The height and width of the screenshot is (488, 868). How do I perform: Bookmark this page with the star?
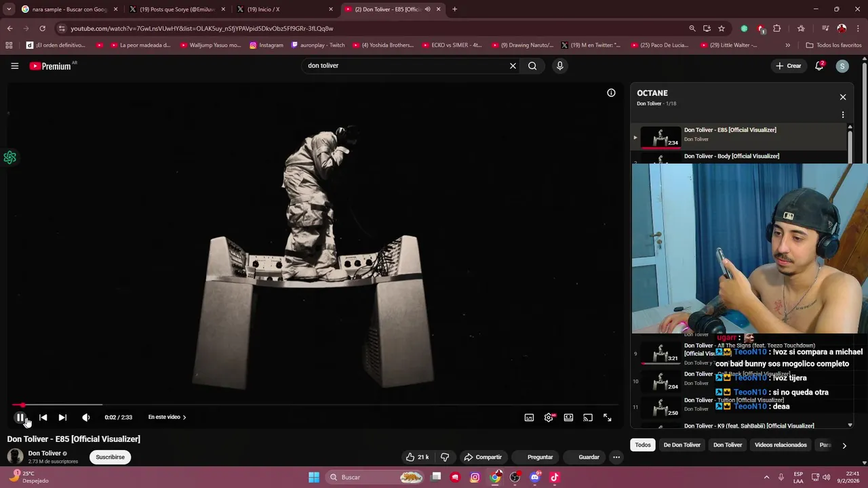click(722, 28)
